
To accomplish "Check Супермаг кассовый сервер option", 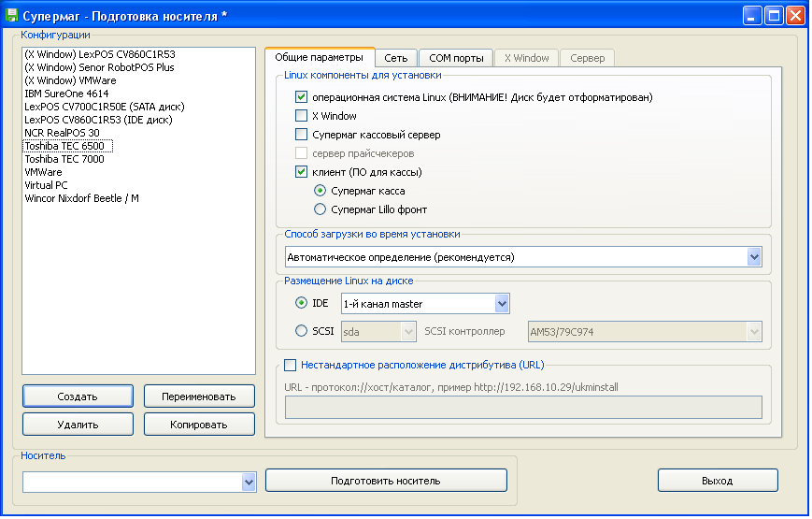I will click(x=301, y=135).
